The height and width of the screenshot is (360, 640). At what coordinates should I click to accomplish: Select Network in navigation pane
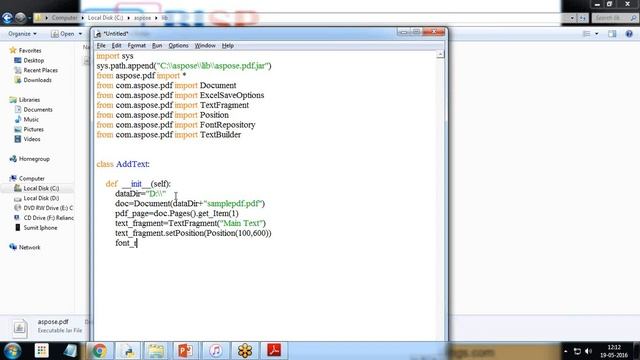click(29, 247)
